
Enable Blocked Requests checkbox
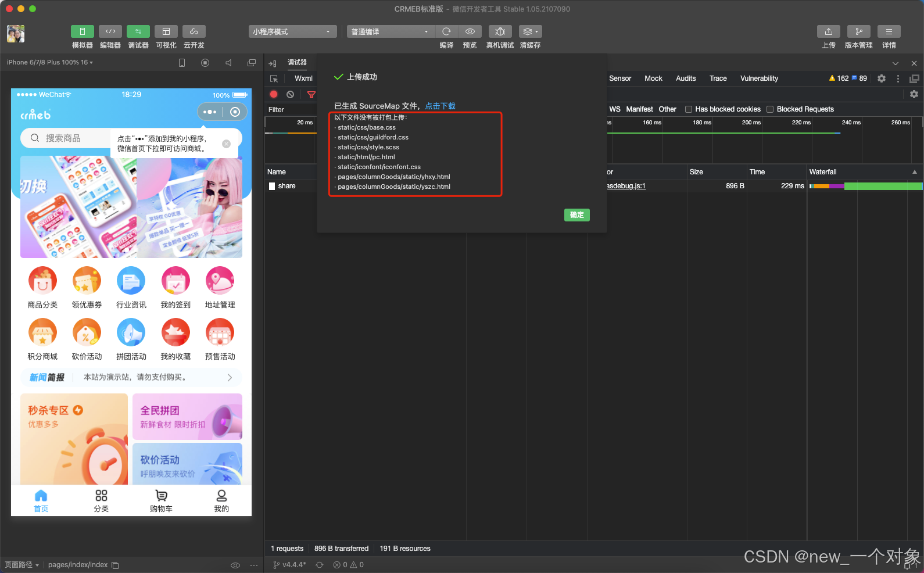770,109
